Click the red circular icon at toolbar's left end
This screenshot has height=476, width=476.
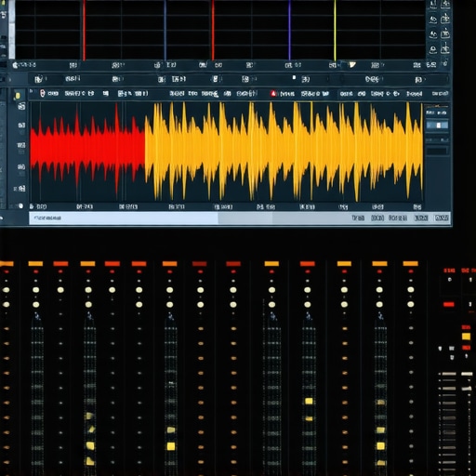click(43, 93)
